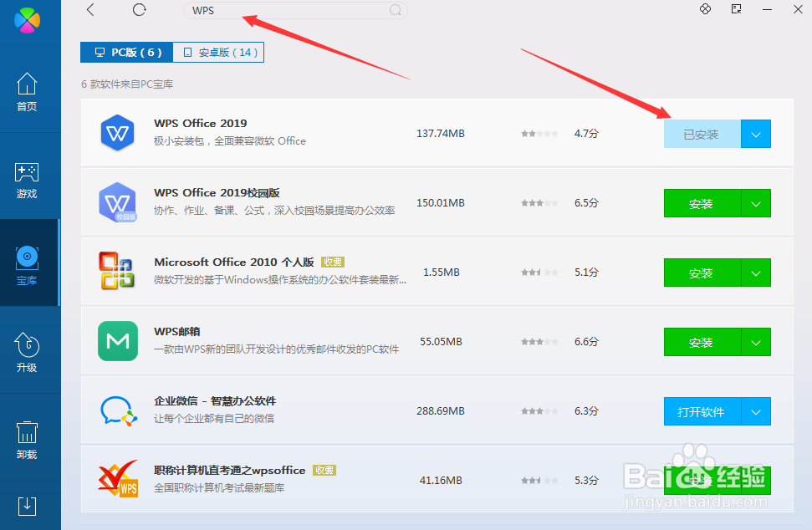
Task: Expand install options for Microsoft Office 2010
Action: pyautogui.click(x=756, y=273)
